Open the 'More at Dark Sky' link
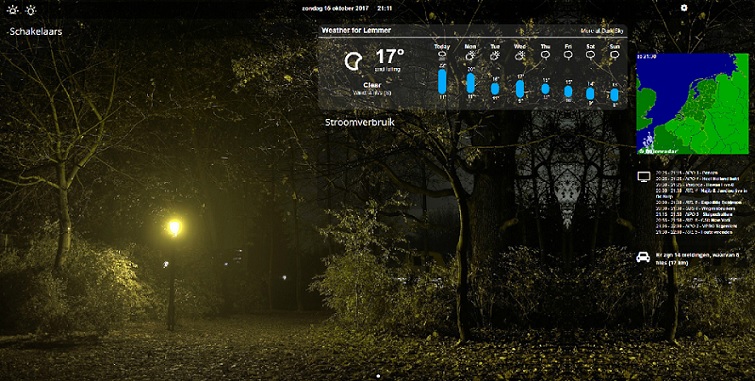Screen dimensions: 755x381 tap(602, 31)
